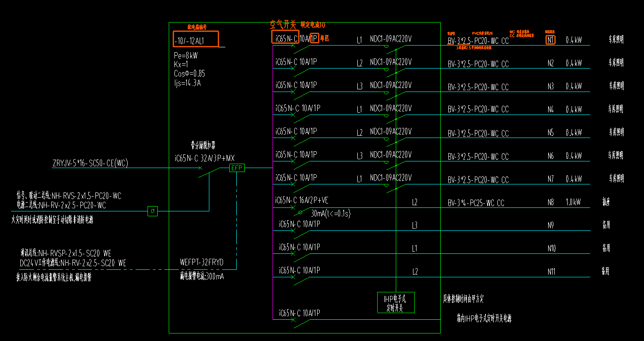Select the NH-RVS-2x1.5-PC20-WC signal bus text
Viewport: 644px width, 341px height.
(x=86, y=195)
